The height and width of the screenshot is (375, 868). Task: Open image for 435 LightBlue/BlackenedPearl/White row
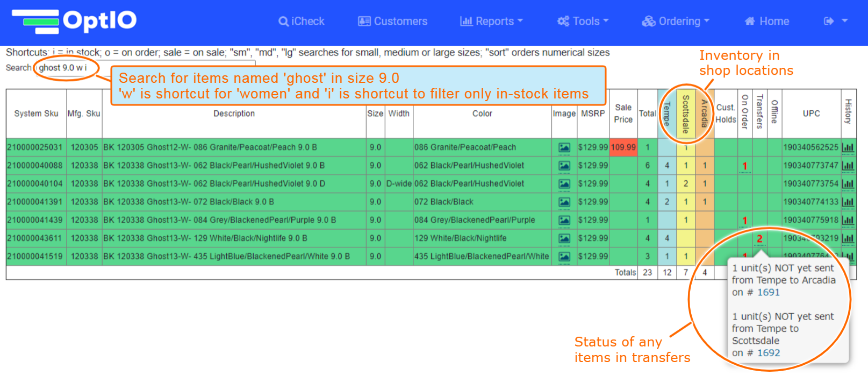tap(564, 257)
